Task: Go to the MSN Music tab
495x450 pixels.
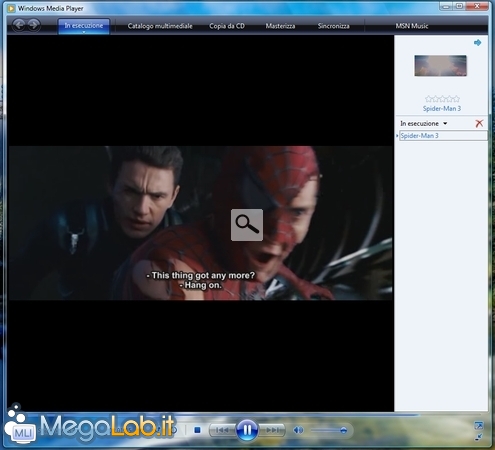Action: (x=412, y=26)
